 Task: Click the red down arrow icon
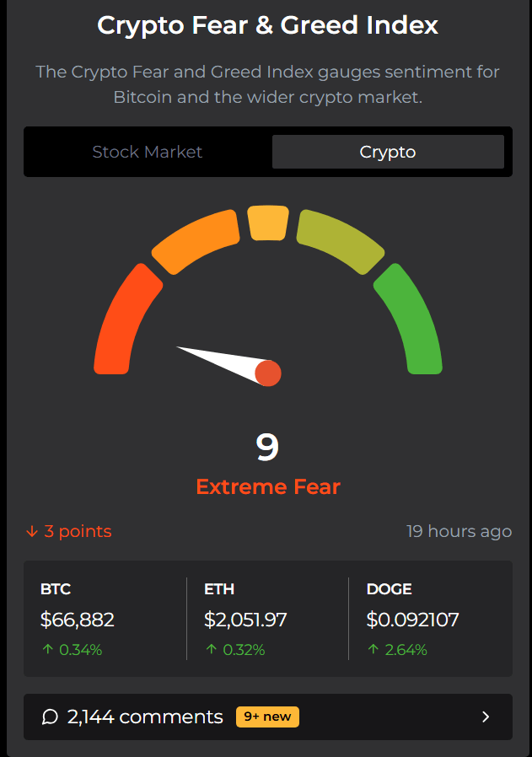point(32,531)
